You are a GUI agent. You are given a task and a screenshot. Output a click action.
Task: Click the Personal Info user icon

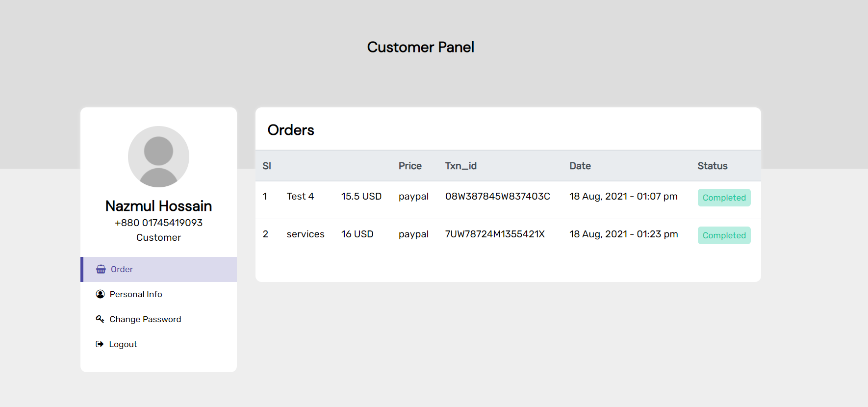pyautogui.click(x=101, y=294)
